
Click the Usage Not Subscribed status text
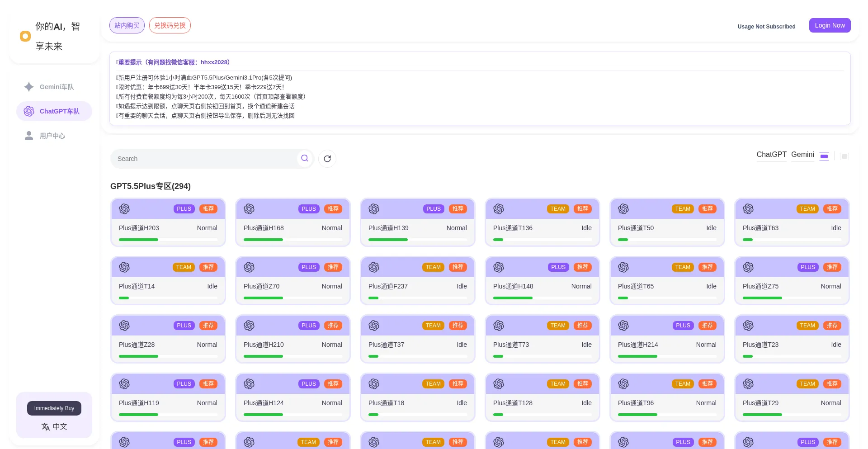click(x=767, y=27)
